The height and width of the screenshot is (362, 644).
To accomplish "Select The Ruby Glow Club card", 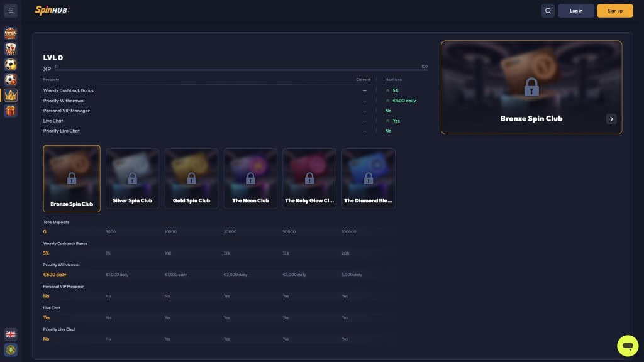I will [309, 178].
